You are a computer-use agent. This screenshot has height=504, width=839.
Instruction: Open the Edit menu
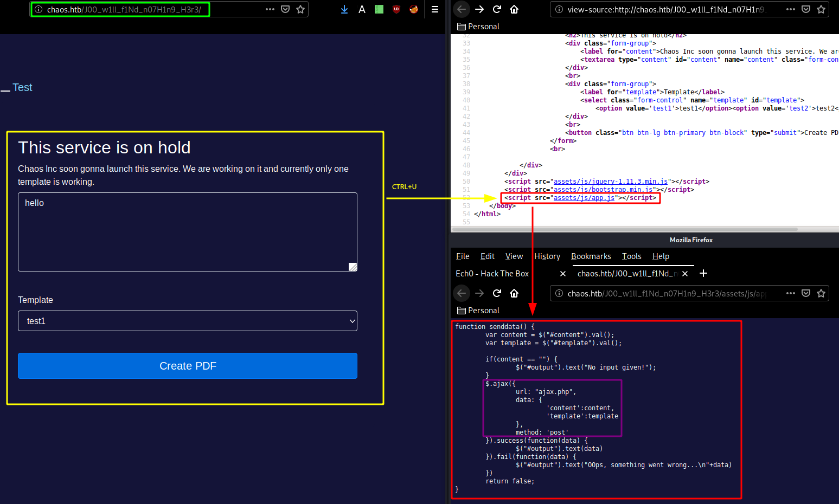488,256
